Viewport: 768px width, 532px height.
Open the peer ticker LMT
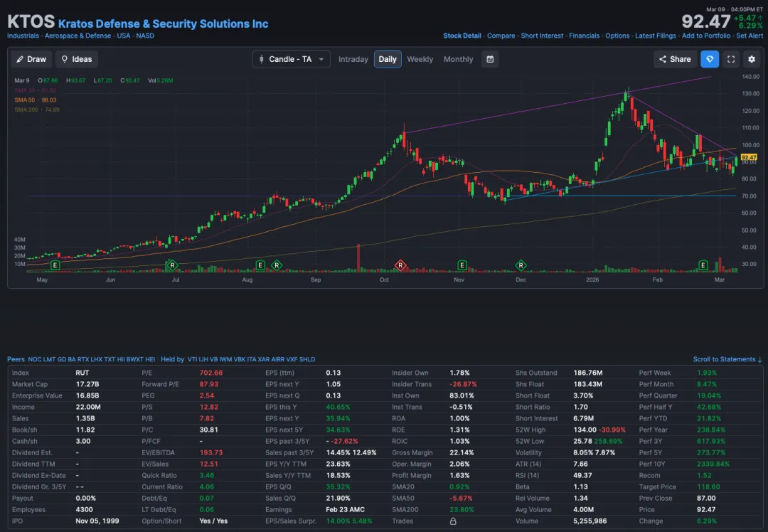[50, 359]
